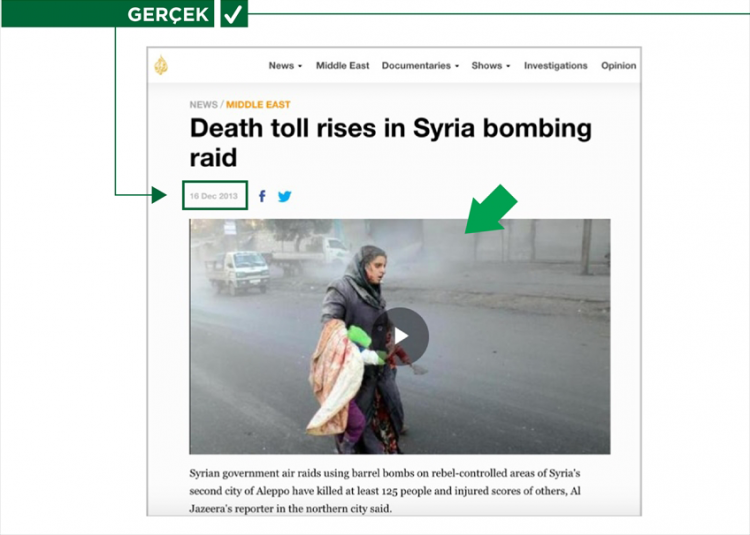Click the small green arrowhead beside the date
The height and width of the screenshot is (535, 750).
(x=159, y=195)
